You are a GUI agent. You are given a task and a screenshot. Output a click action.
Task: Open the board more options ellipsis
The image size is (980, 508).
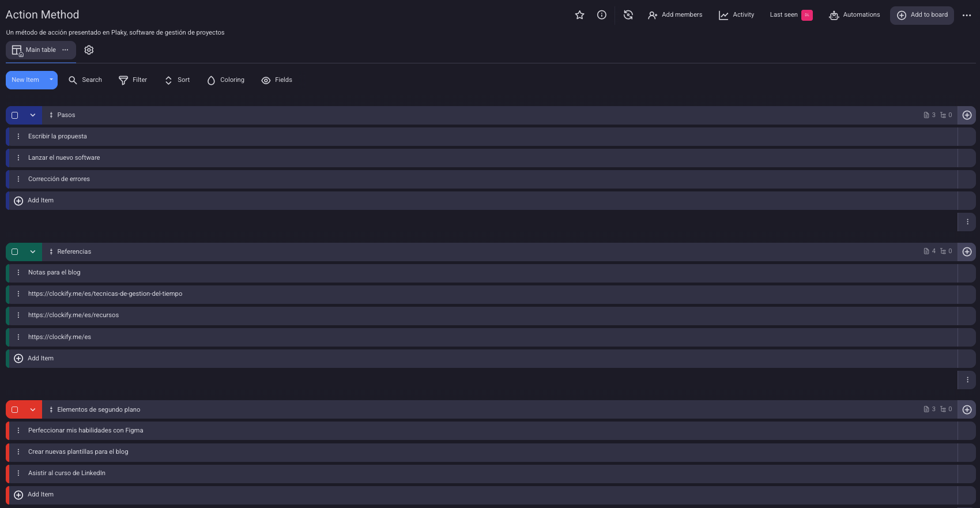[x=967, y=16]
